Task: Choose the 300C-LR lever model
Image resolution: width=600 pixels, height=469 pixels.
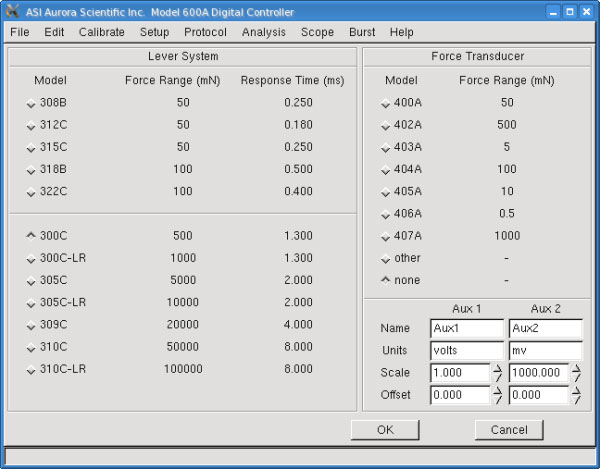Action: click(x=31, y=259)
